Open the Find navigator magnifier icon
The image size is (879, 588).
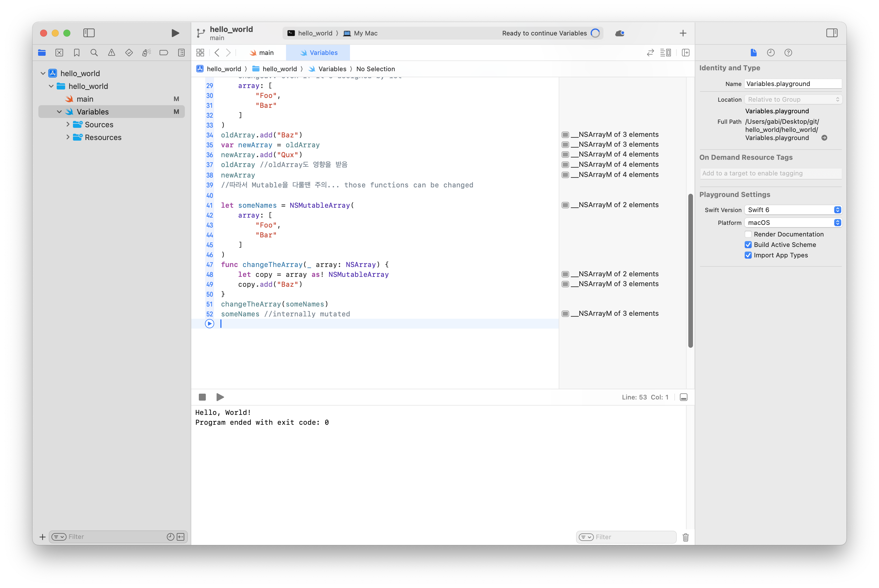(94, 53)
